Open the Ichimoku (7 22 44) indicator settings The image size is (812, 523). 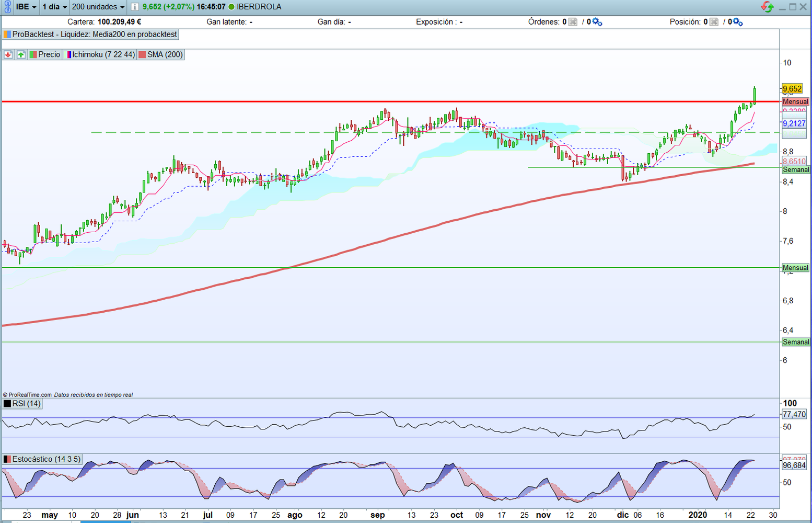click(103, 54)
